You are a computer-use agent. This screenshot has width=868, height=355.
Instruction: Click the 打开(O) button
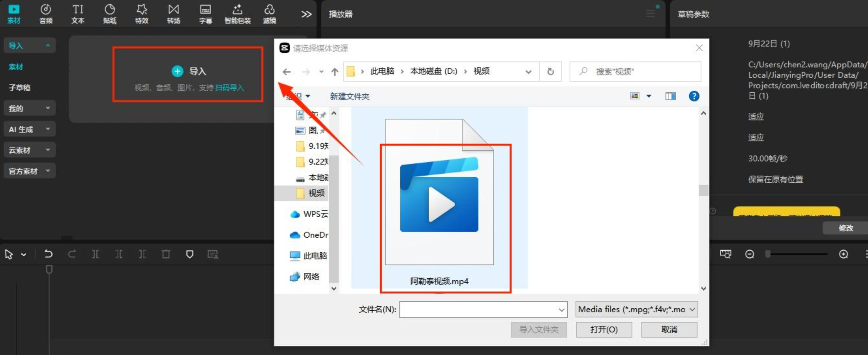[x=604, y=329]
